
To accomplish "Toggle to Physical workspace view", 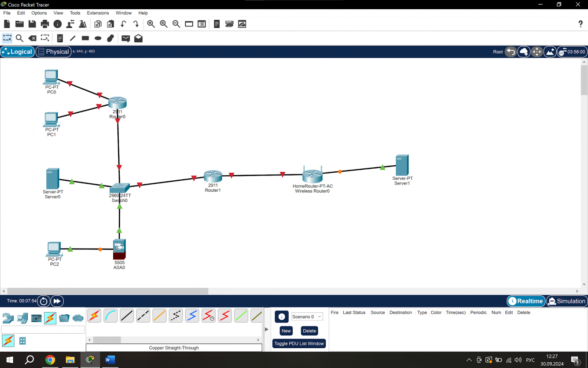I will point(54,52).
